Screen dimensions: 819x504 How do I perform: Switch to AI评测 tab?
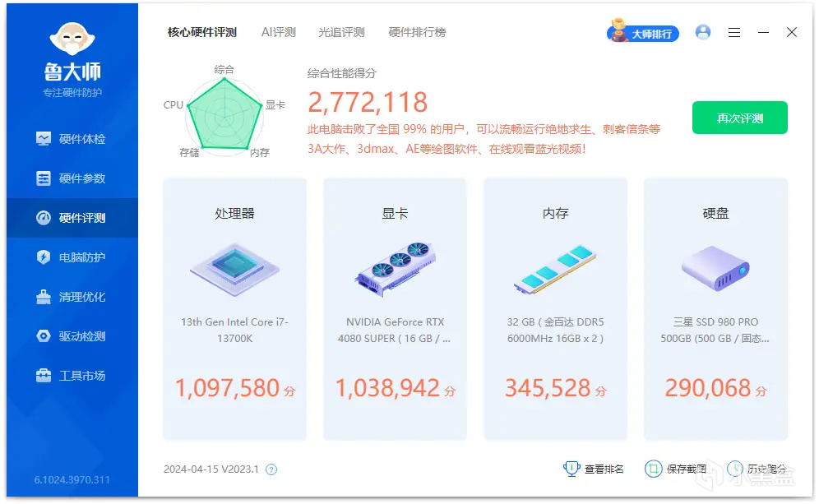[279, 32]
